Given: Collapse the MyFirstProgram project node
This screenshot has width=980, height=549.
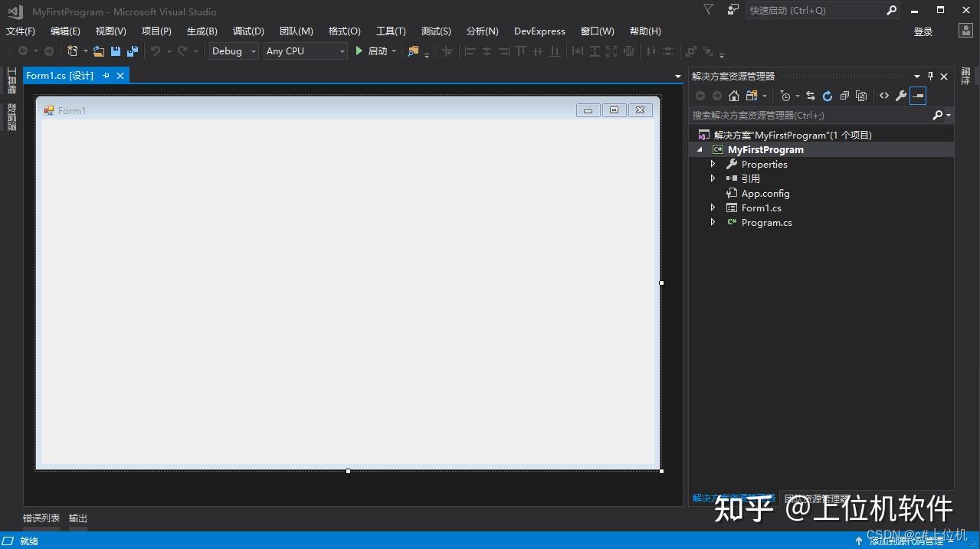Looking at the screenshot, I should pos(700,150).
